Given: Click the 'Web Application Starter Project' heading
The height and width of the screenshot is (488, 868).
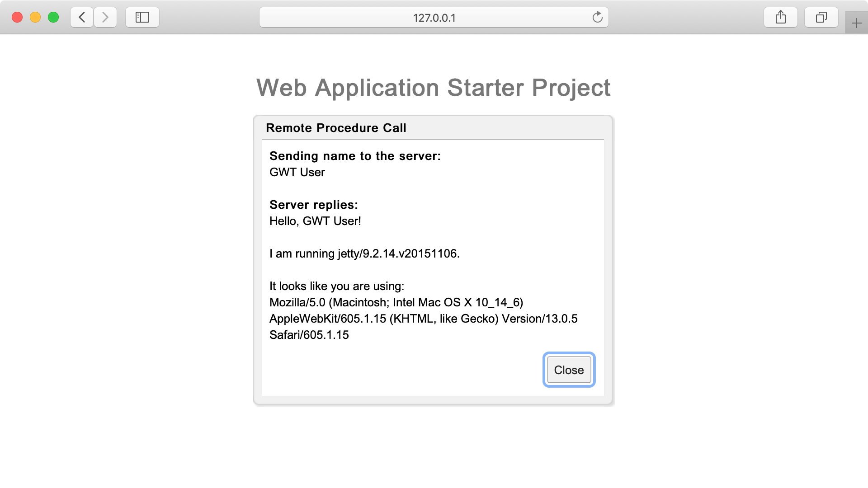Looking at the screenshot, I should click(434, 88).
